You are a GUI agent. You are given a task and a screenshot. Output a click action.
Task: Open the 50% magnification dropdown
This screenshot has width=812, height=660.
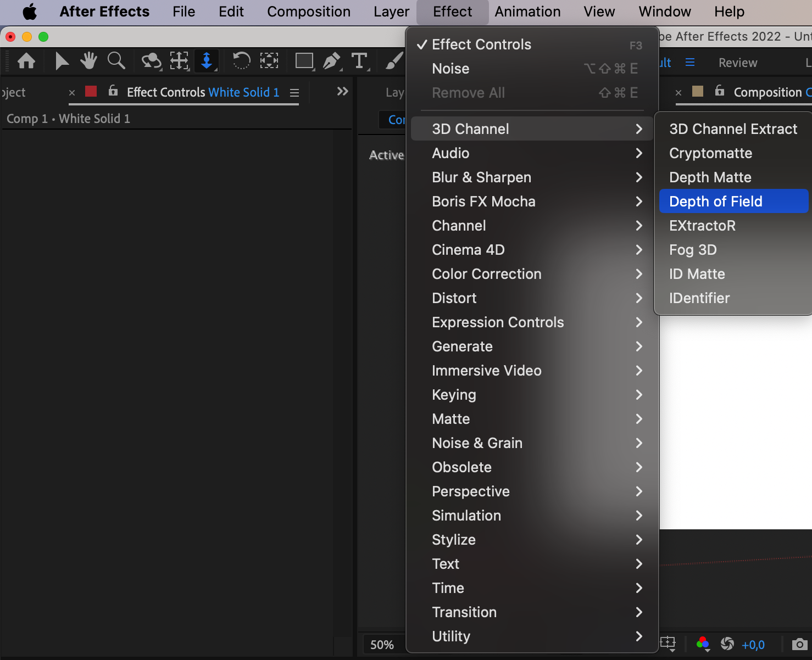pyautogui.click(x=382, y=645)
